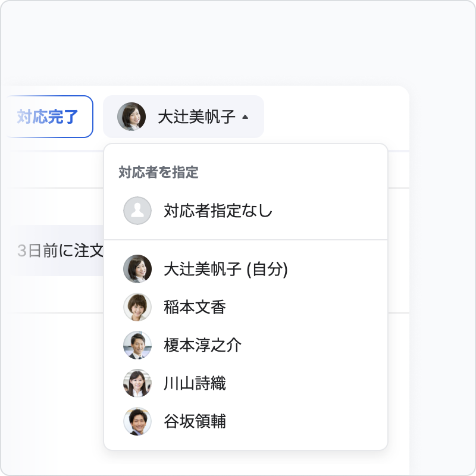Click the 大辻美帆子 name in the selector button

click(x=196, y=117)
